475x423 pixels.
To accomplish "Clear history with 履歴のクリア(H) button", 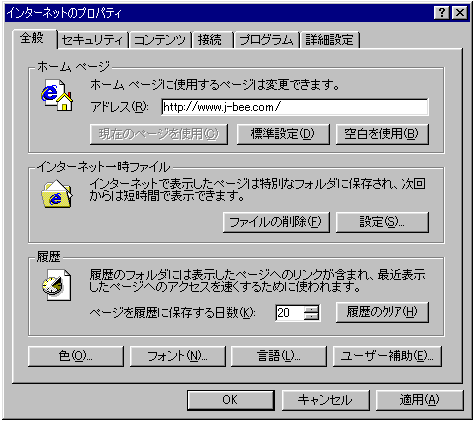I will pos(382,312).
